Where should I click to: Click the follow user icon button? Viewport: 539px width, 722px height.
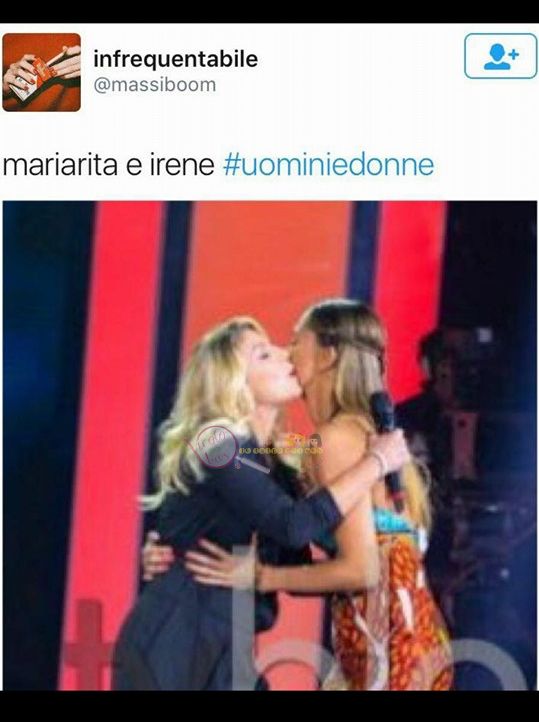point(500,56)
